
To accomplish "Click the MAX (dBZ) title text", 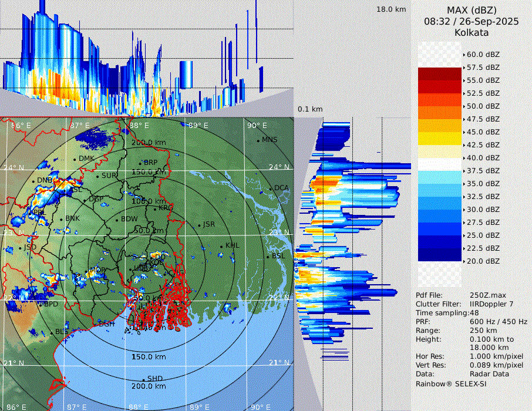I will point(472,10).
